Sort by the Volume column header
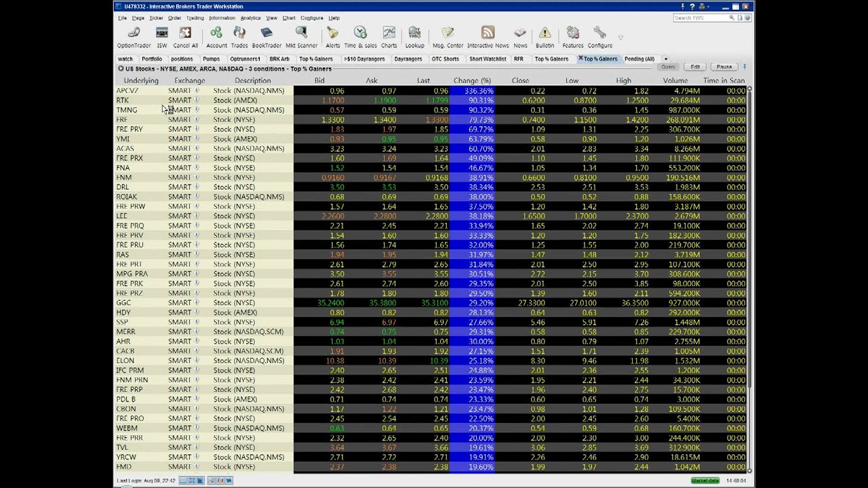Viewport: 868px width, 488px height. (675, 81)
